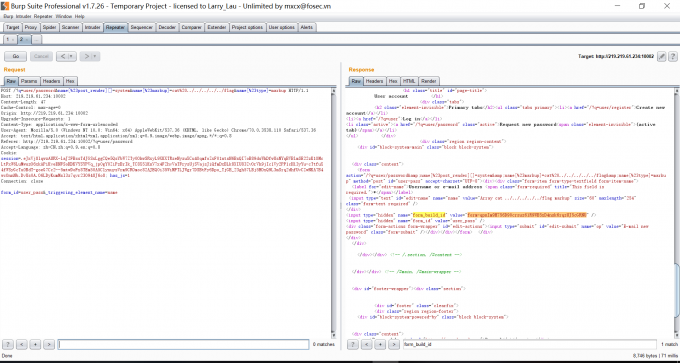Screen dimensions: 680x363
Task: Show Request Params view
Action: point(29,81)
